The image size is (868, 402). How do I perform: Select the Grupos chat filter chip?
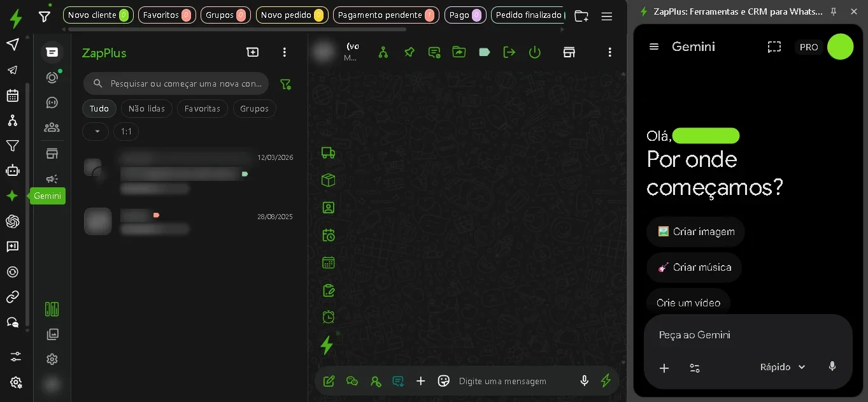(x=255, y=109)
